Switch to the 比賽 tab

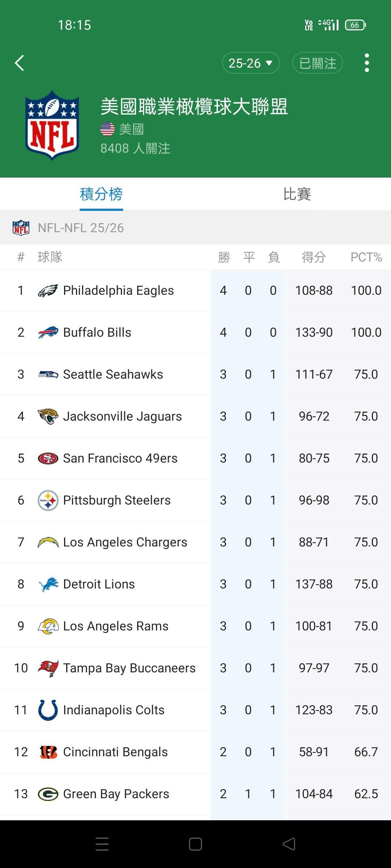coord(297,194)
